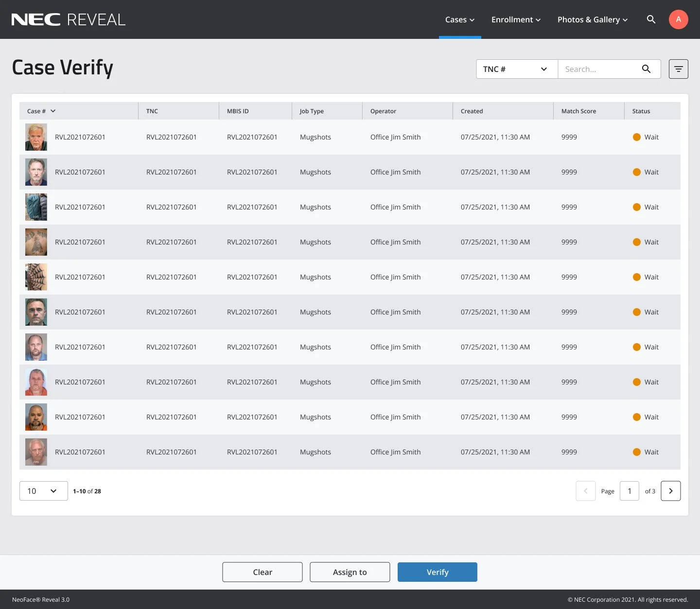This screenshot has width=700, height=609.
Task: Click the page number input showing 1
Action: click(630, 491)
